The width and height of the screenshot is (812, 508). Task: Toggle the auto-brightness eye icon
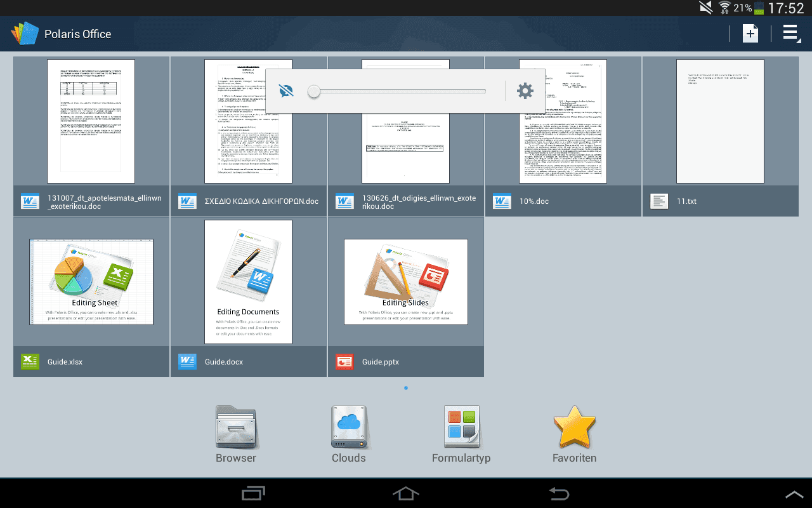pyautogui.click(x=287, y=91)
